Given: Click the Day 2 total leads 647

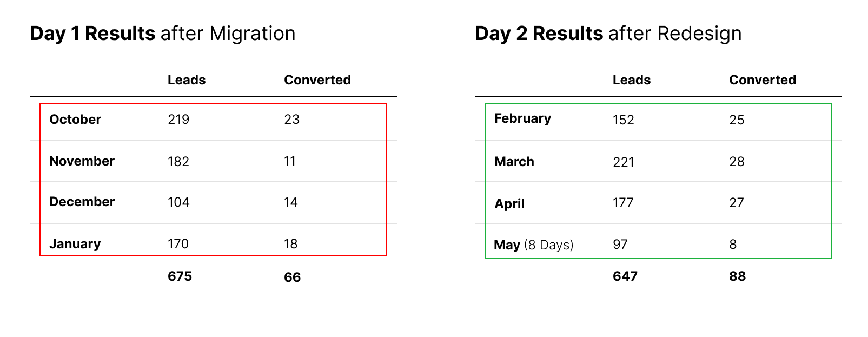Looking at the screenshot, I should (625, 276).
